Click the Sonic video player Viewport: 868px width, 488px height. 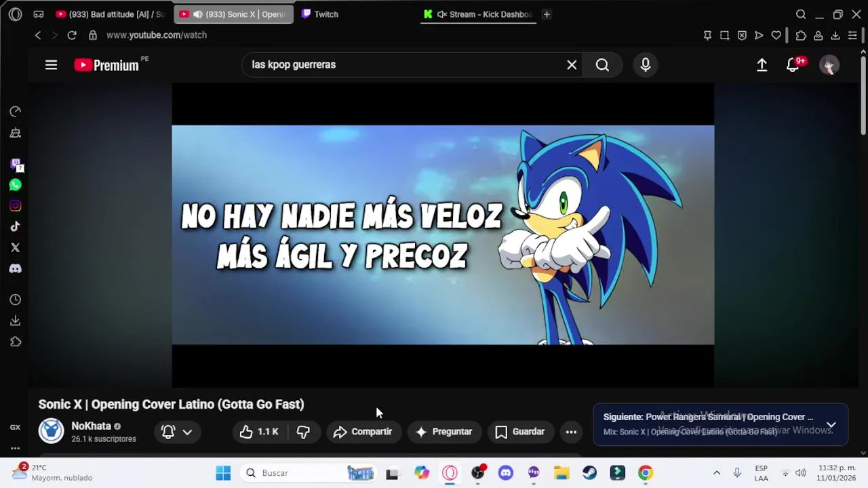point(443,235)
